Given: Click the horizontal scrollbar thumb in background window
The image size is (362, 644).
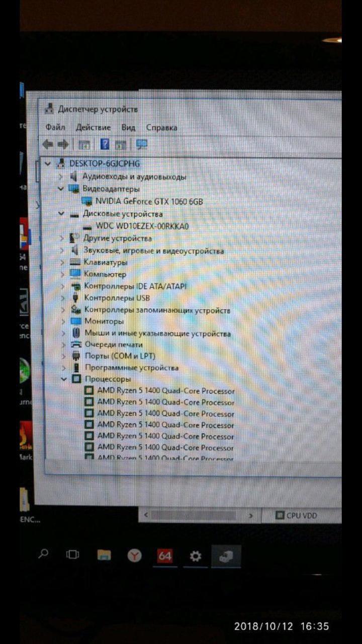Looking at the screenshot, I should 194,516.
